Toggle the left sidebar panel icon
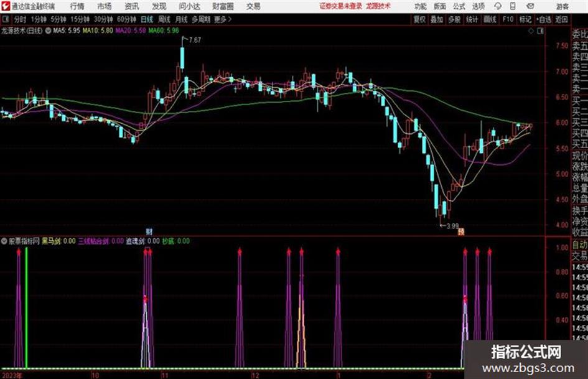 (x=6, y=19)
